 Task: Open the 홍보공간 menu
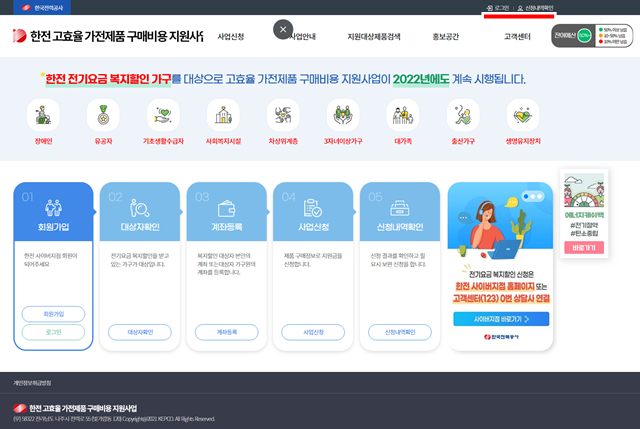point(445,36)
